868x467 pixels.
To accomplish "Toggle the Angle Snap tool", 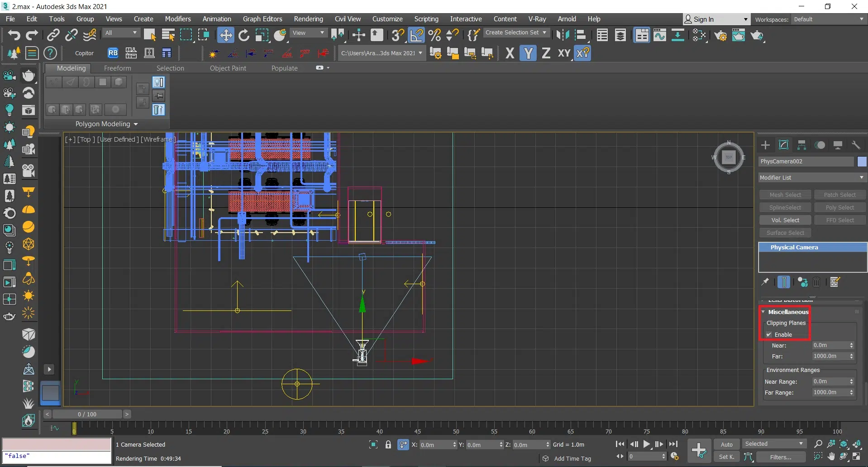I will 416,35.
